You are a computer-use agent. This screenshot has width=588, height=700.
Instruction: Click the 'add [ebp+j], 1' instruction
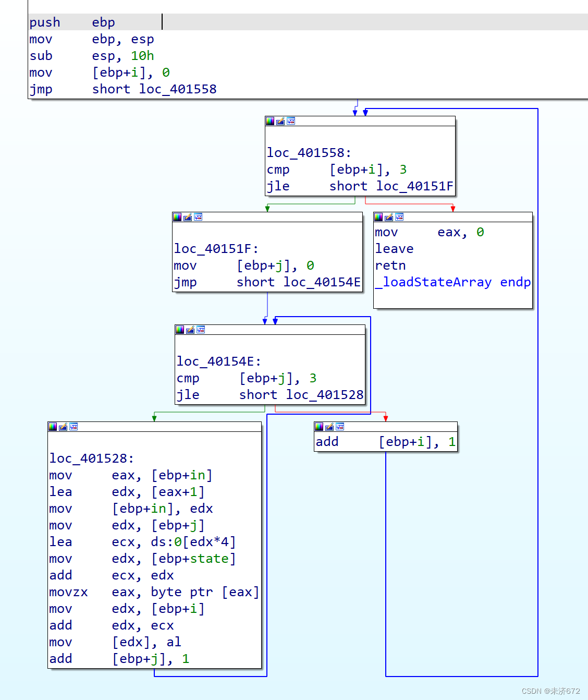119,659
